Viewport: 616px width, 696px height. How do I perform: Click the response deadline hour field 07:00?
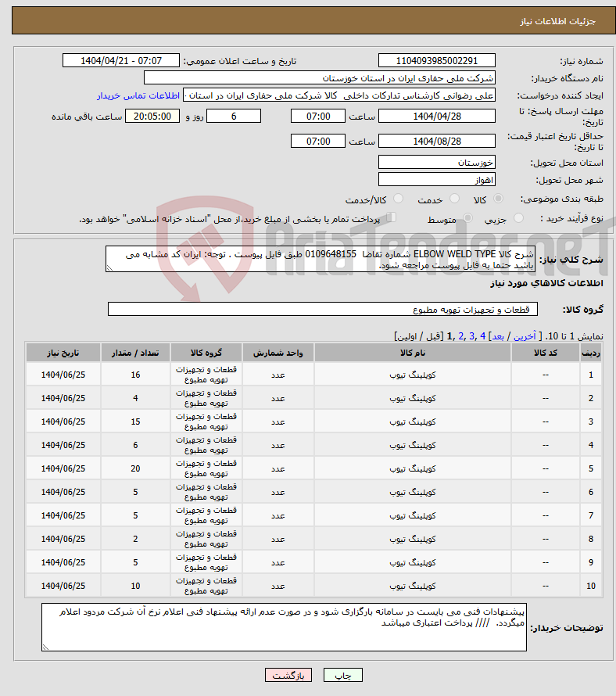pos(317,117)
